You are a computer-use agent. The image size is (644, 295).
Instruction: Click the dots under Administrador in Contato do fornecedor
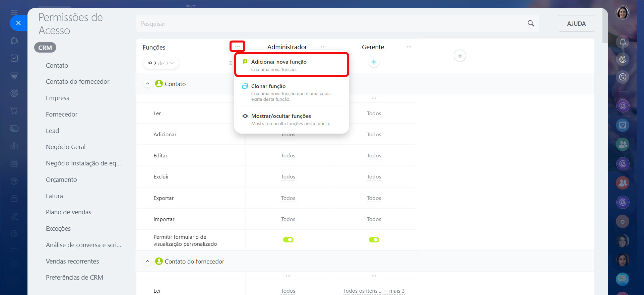point(288,276)
